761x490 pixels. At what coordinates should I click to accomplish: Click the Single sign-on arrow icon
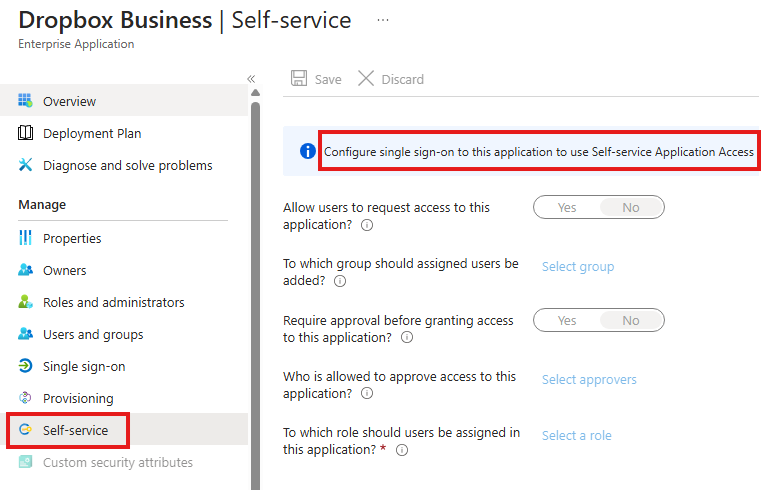click(25, 366)
